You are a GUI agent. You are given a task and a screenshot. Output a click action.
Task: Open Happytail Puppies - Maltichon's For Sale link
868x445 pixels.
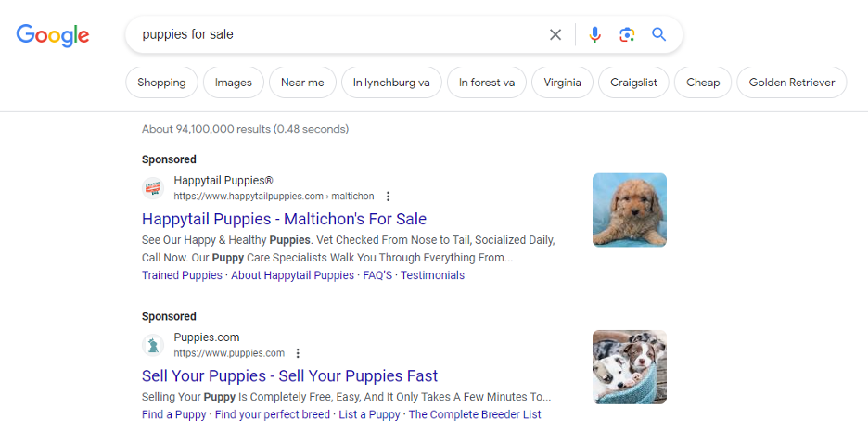pyautogui.click(x=284, y=219)
